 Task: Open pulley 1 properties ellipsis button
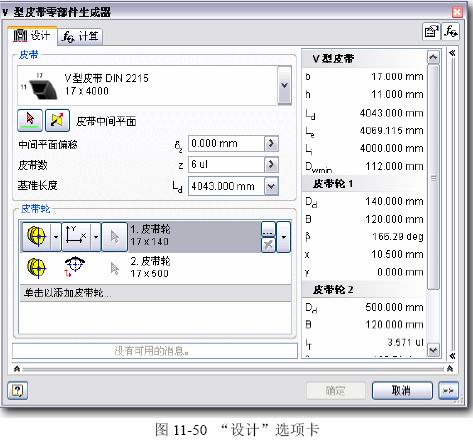point(268,229)
